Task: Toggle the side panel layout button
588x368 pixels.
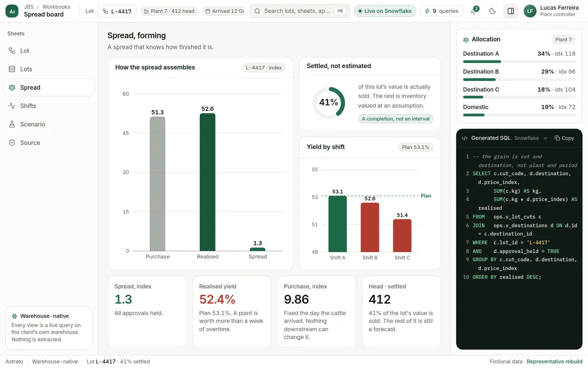Action: 511,11
